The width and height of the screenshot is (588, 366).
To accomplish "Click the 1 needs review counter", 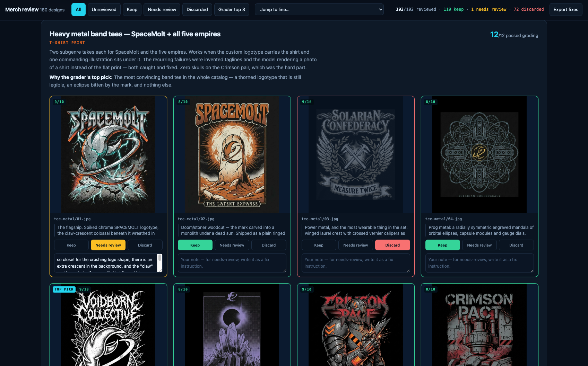I will [488, 9].
